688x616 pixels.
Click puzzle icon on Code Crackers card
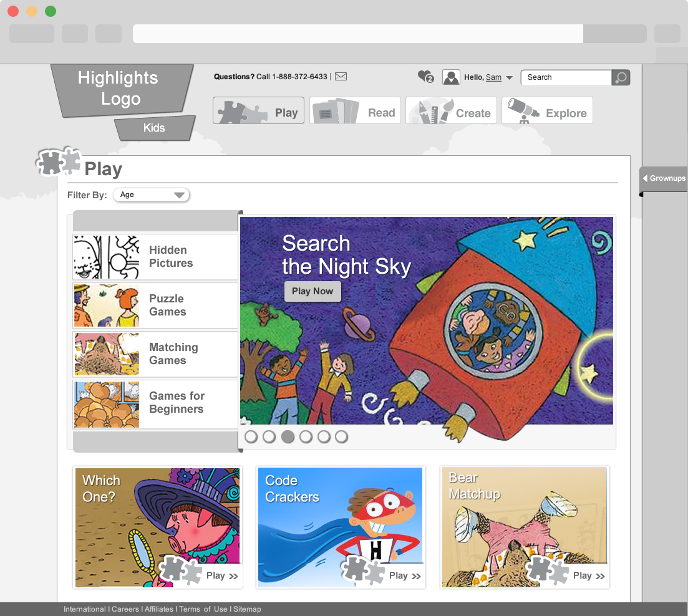tap(363, 570)
